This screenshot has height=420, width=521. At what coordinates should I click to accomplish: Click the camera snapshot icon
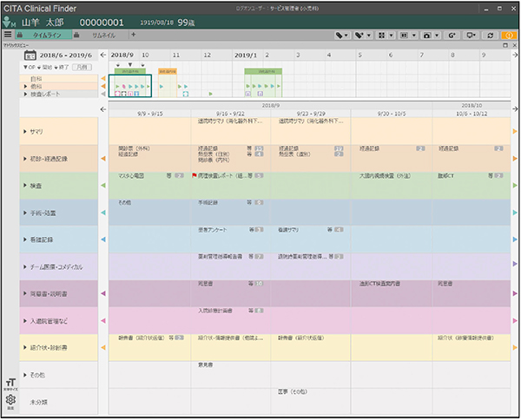coord(427,35)
